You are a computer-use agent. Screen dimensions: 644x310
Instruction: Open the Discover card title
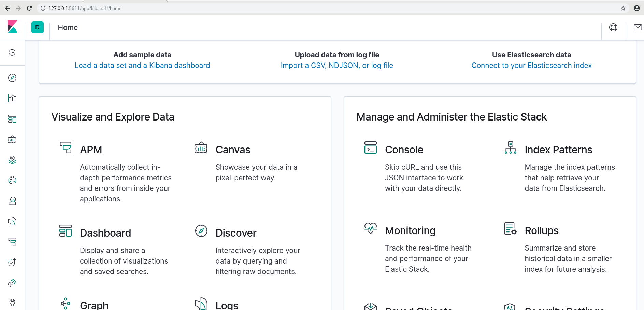tap(236, 233)
